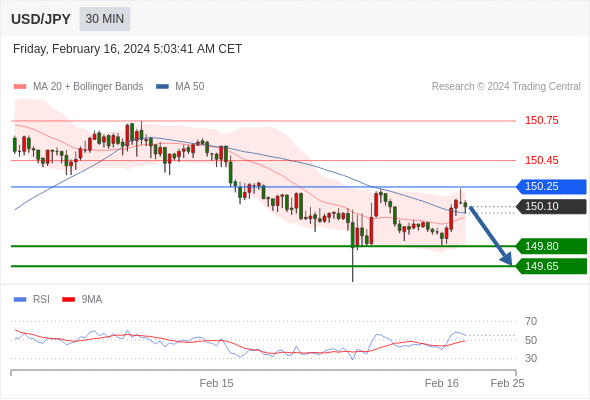Click the blue 150.25 pivot price tag
The image size is (590, 400).
551,187
